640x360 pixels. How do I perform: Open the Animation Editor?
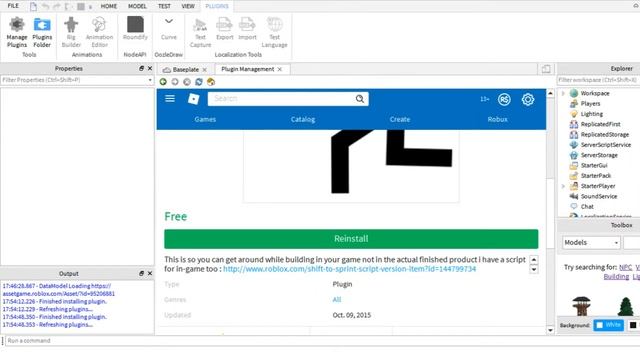pos(99,32)
